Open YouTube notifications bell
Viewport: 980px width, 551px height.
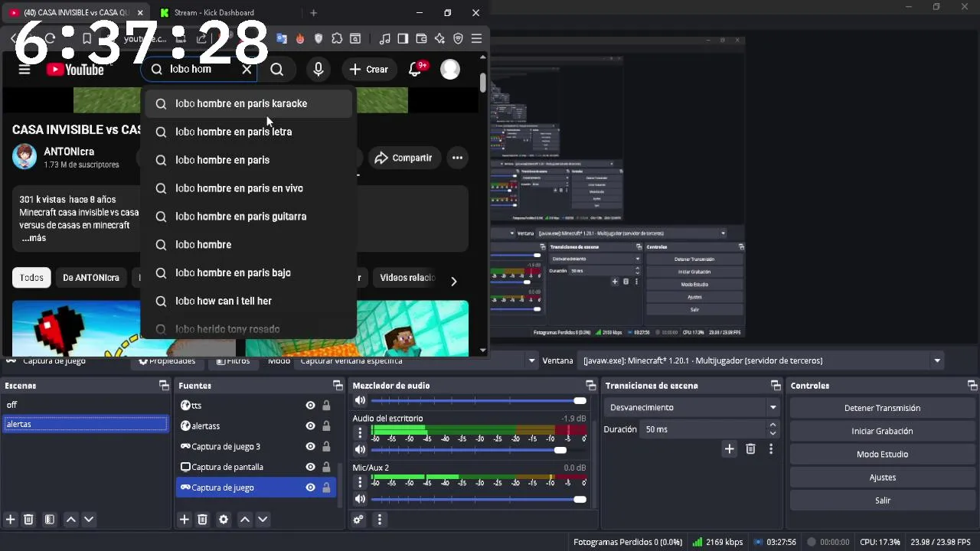pos(415,70)
